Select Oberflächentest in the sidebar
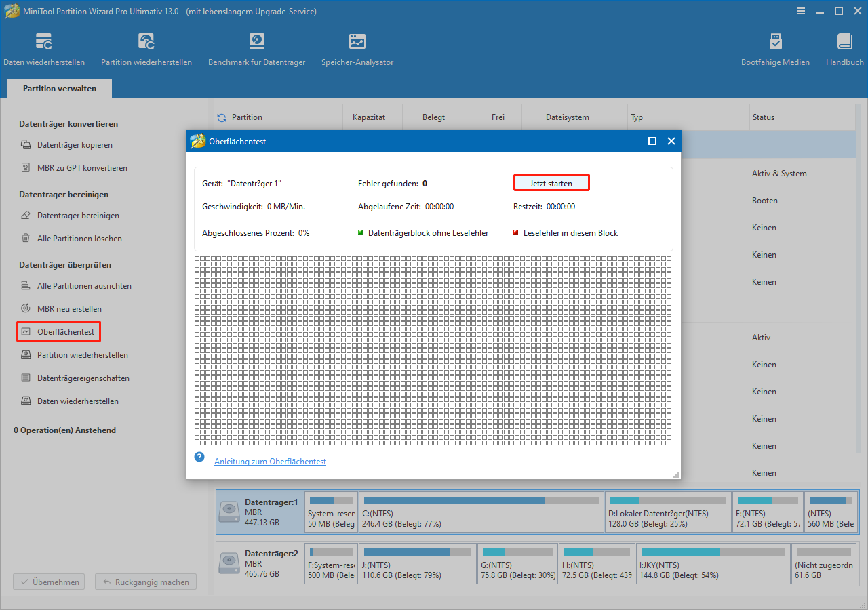The image size is (868, 610). pyautogui.click(x=65, y=332)
